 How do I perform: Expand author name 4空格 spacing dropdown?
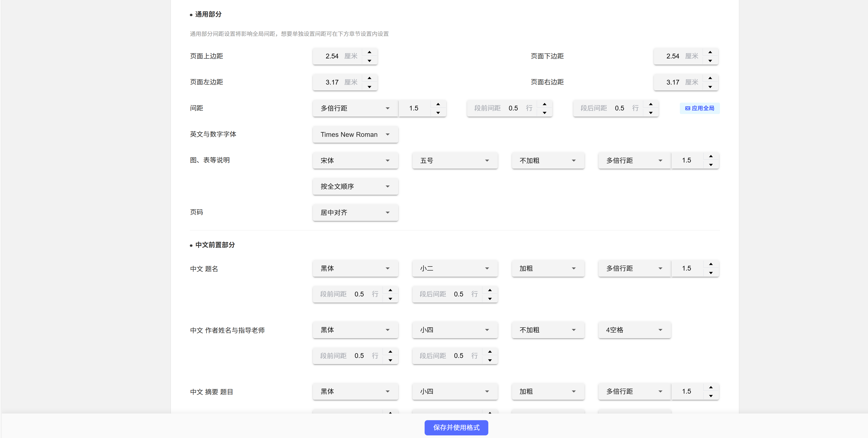634,330
